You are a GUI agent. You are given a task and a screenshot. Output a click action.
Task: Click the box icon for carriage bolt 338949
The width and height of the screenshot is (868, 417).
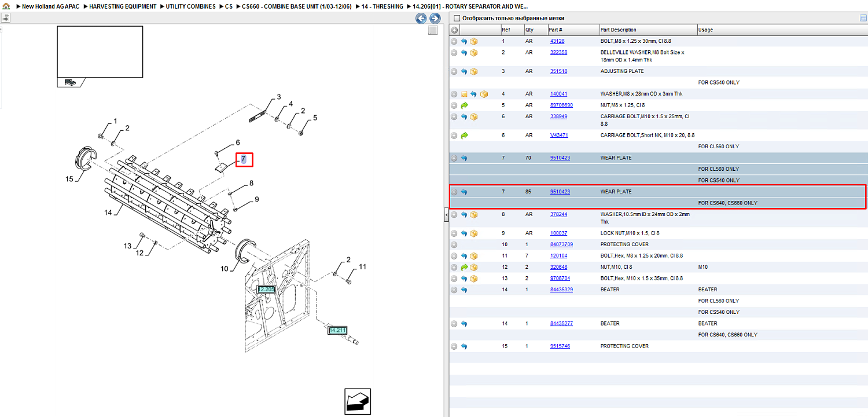point(473,117)
